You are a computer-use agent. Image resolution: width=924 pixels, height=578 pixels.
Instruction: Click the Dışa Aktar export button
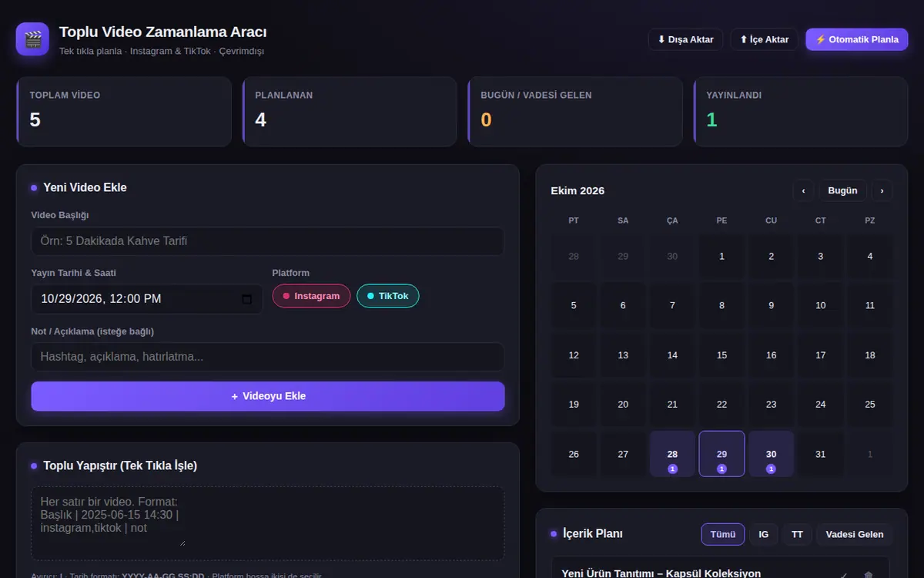(x=685, y=39)
